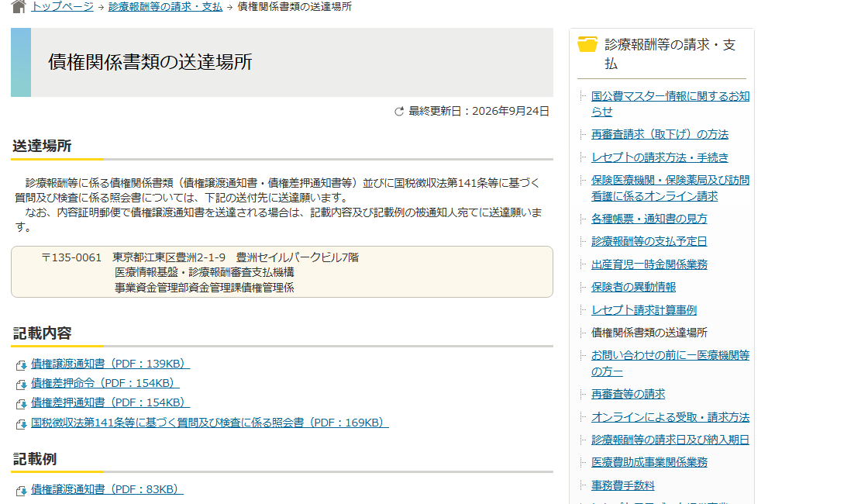This screenshot has height=504, width=868.
Task: Open 診療報酬等の支払予定日 link
Action: pos(649,241)
